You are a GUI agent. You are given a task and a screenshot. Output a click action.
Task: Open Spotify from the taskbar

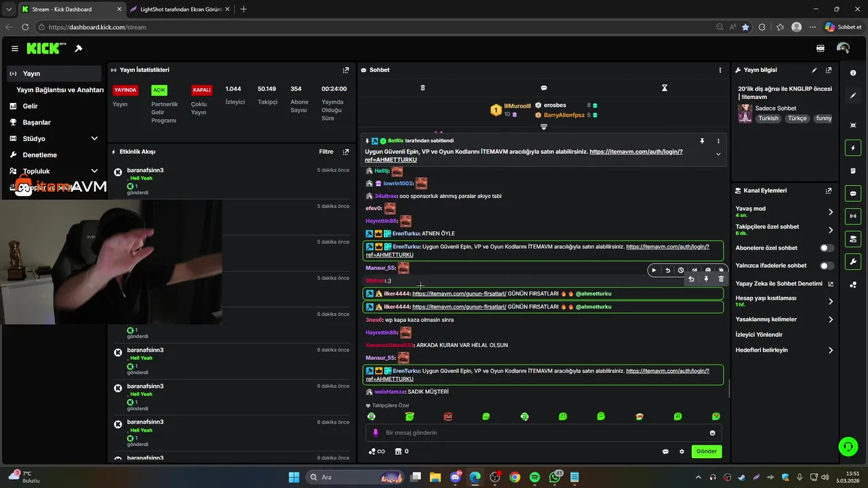coord(534,477)
